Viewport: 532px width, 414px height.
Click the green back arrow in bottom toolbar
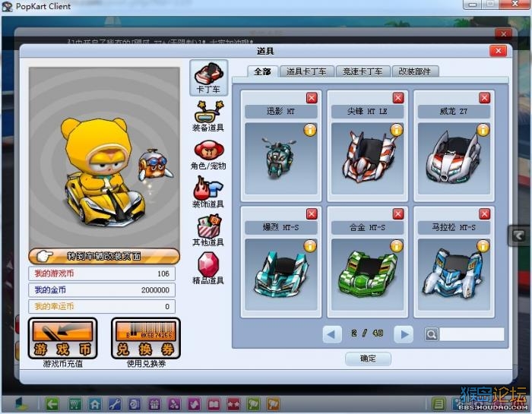click(x=52, y=404)
